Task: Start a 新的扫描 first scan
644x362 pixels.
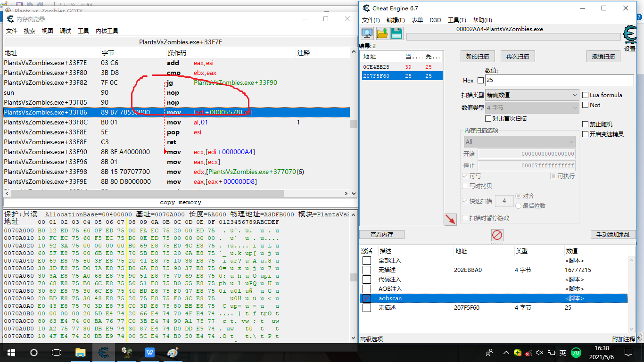Action: pos(478,56)
